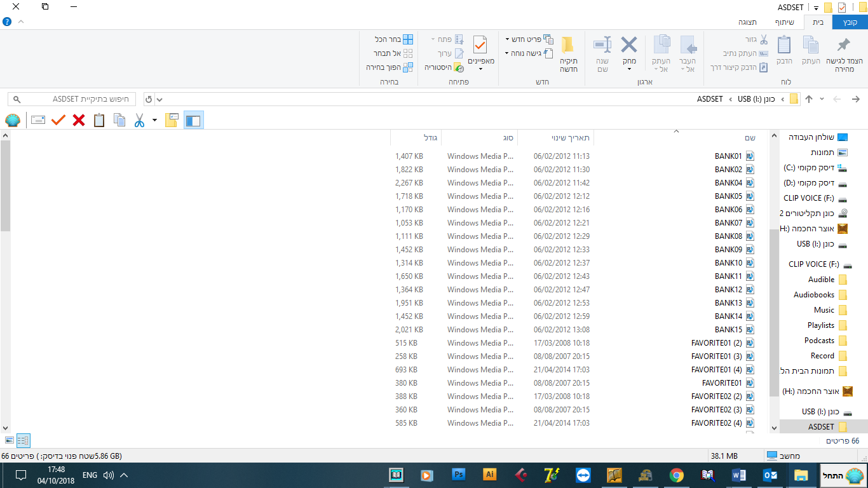Select the Home tab (בית)
The image size is (868, 488).
(818, 22)
